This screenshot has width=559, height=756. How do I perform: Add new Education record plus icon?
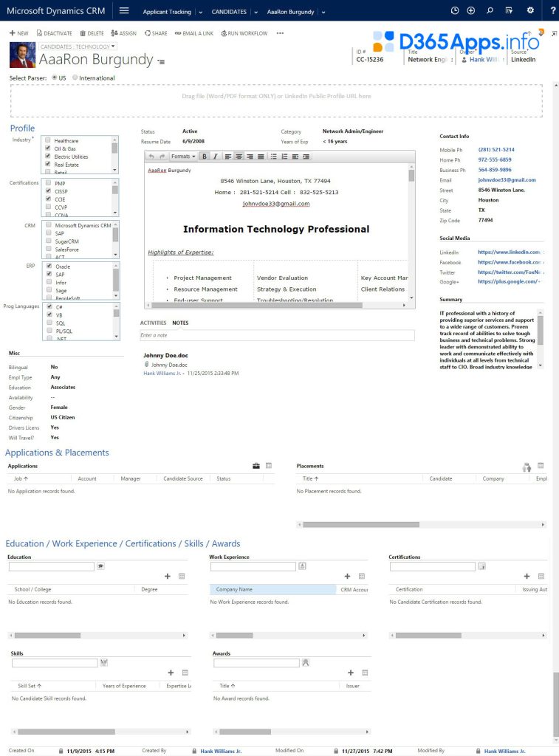[168, 576]
